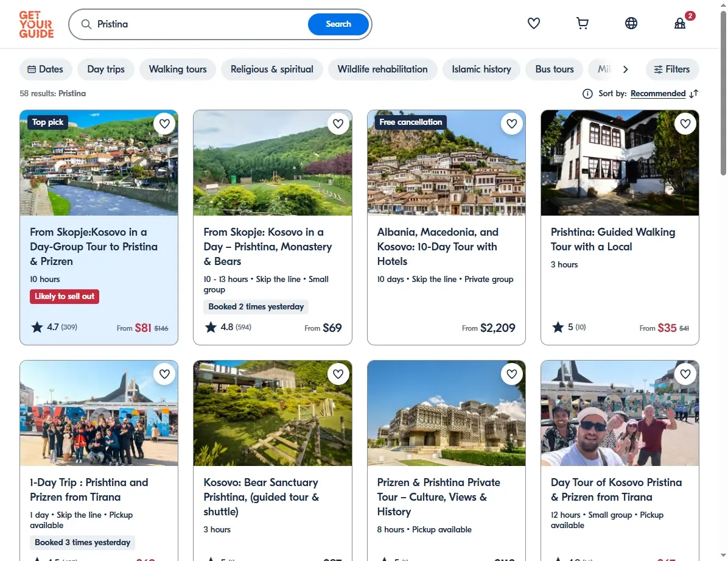Click the river town photo with Top pick
728x561 pixels.
coord(99,163)
